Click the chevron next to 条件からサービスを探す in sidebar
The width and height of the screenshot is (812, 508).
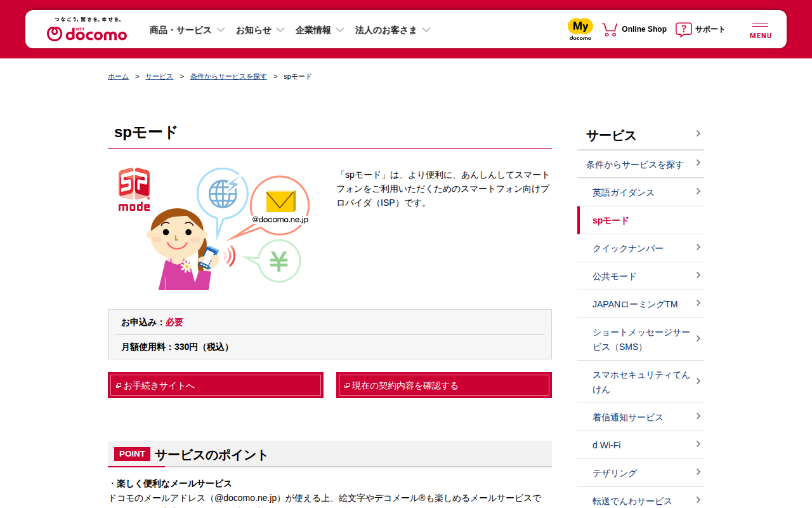(698, 163)
